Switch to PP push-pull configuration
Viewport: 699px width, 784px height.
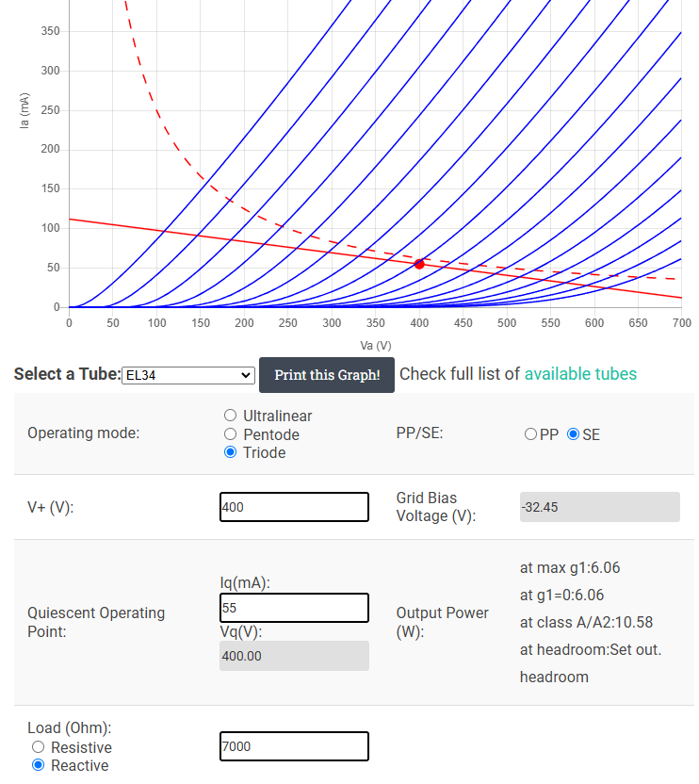pos(530,434)
